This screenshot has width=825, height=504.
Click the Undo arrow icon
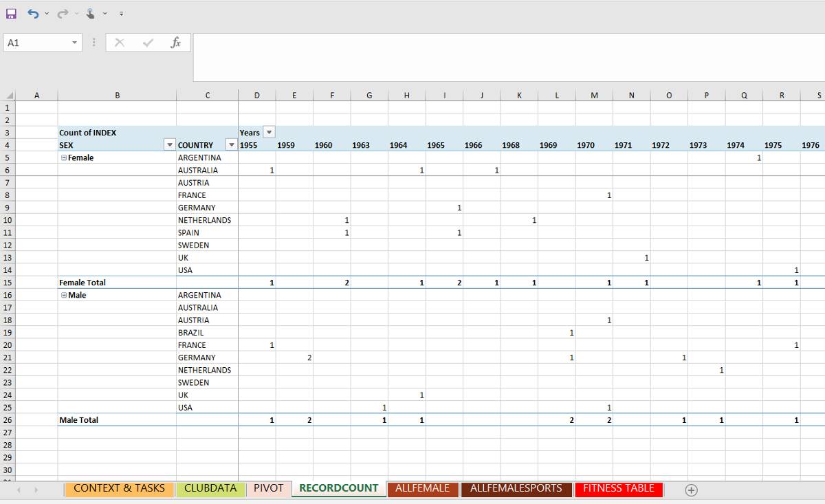pos(33,13)
